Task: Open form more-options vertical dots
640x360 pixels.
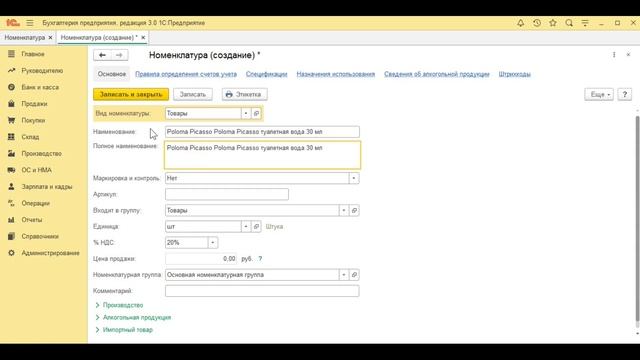Action: (x=614, y=55)
